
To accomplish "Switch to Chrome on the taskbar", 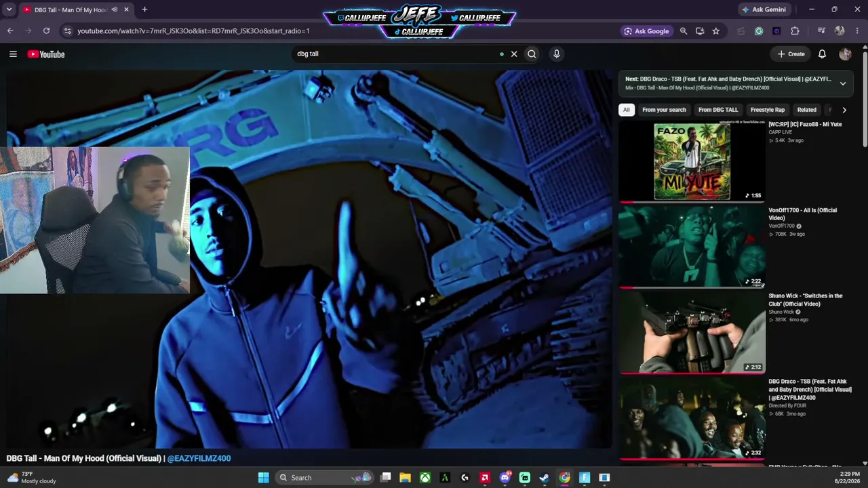I will 564,478.
